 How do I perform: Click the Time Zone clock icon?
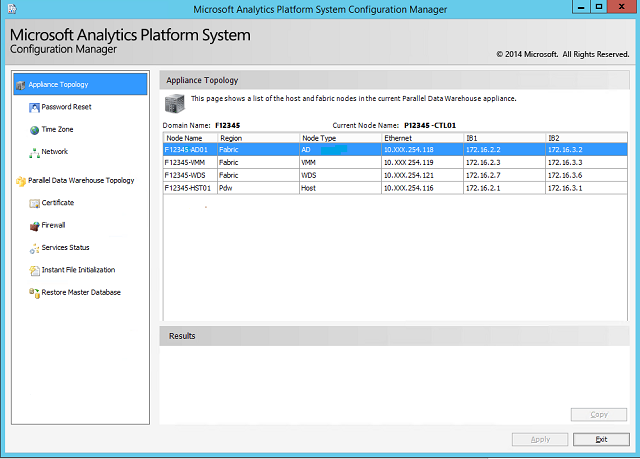[34, 130]
